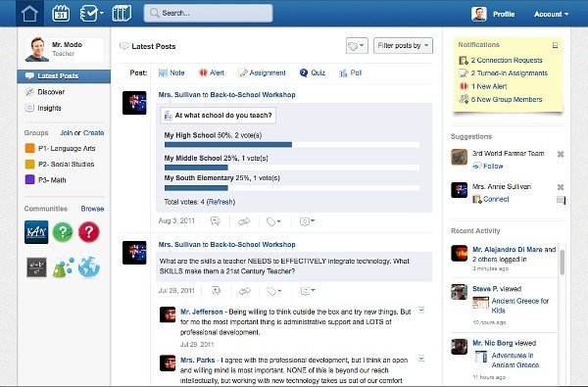Choose the Quiz post type
This screenshot has height=387, width=588.
(313, 73)
